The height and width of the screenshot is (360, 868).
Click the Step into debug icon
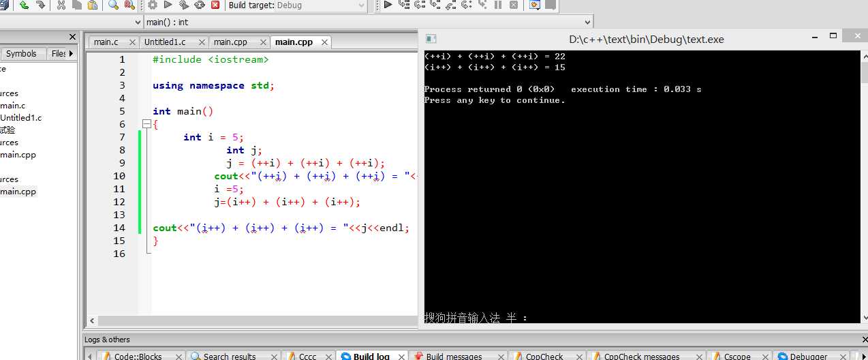pos(435,5)
